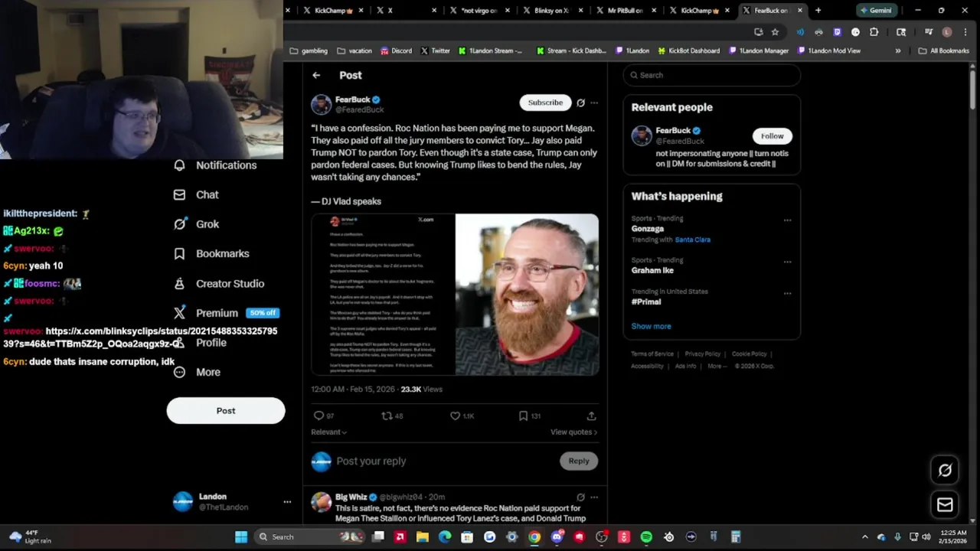Image resolution: width=980 pixels, height=551 pixels.
Task: Open the floating Messages envelope button
Action: [945, 505]
